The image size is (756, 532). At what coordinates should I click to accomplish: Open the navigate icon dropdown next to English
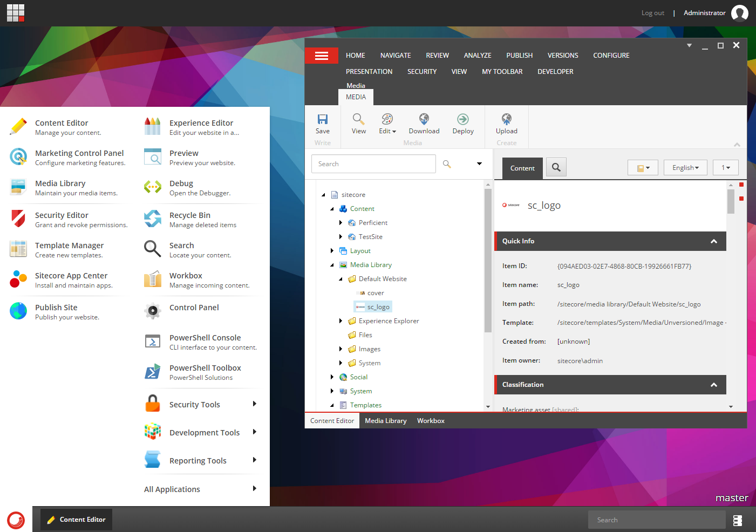coord(643,168)
